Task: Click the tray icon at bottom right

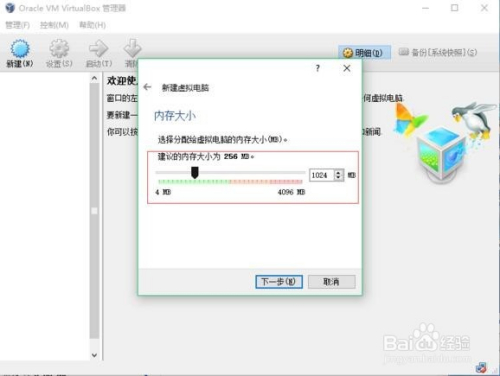Action: tap(481, 367)
